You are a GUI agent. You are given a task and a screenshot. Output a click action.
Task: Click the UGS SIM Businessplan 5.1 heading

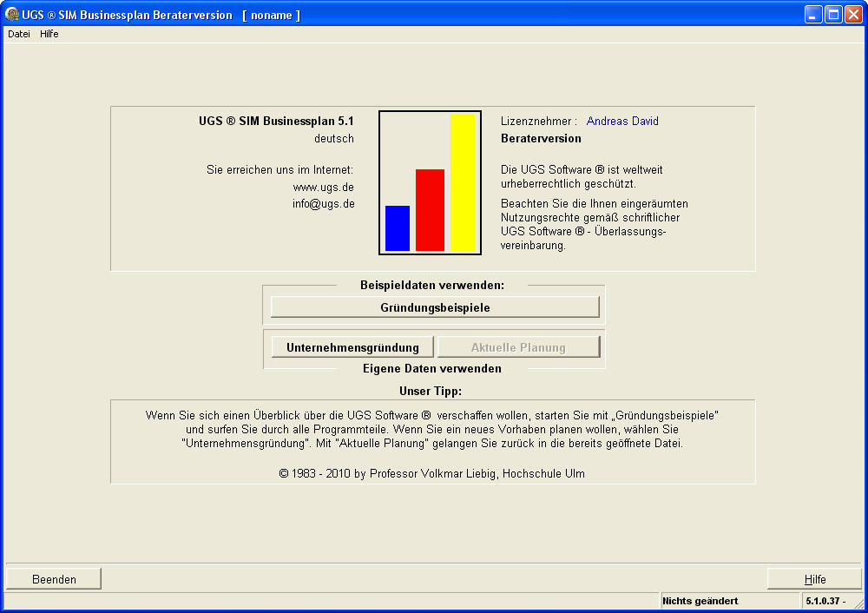[x=276, y=121]
